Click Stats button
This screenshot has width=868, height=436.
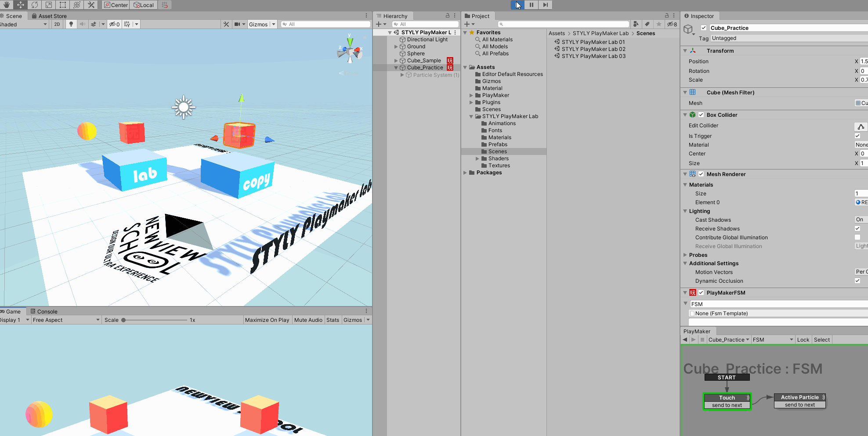(x=333, y=320)
